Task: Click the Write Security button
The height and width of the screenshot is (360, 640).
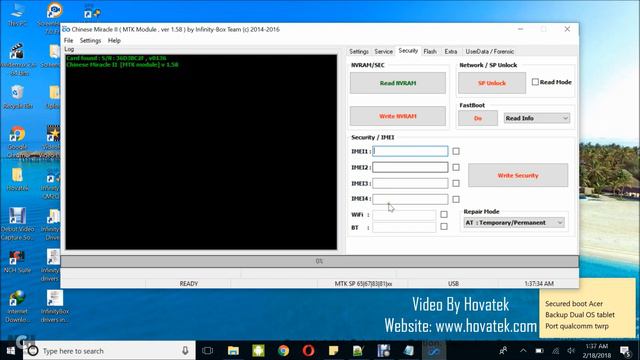Action: (518, 176)
